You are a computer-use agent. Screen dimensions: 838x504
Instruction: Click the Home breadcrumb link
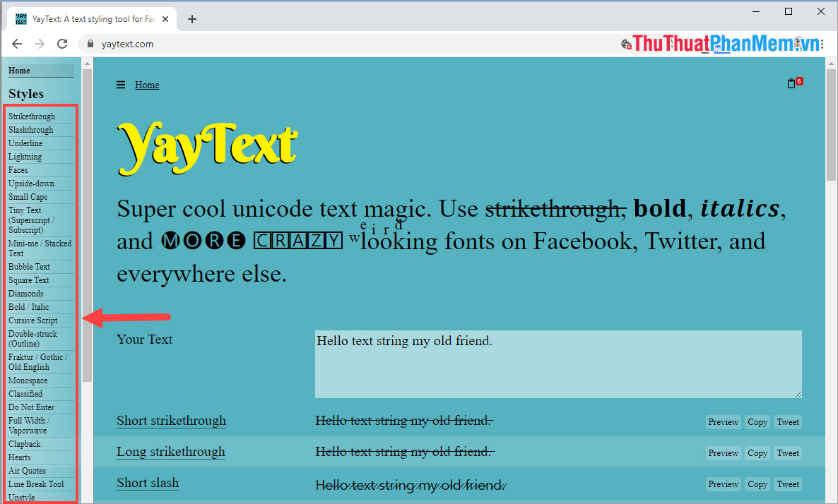147,85
